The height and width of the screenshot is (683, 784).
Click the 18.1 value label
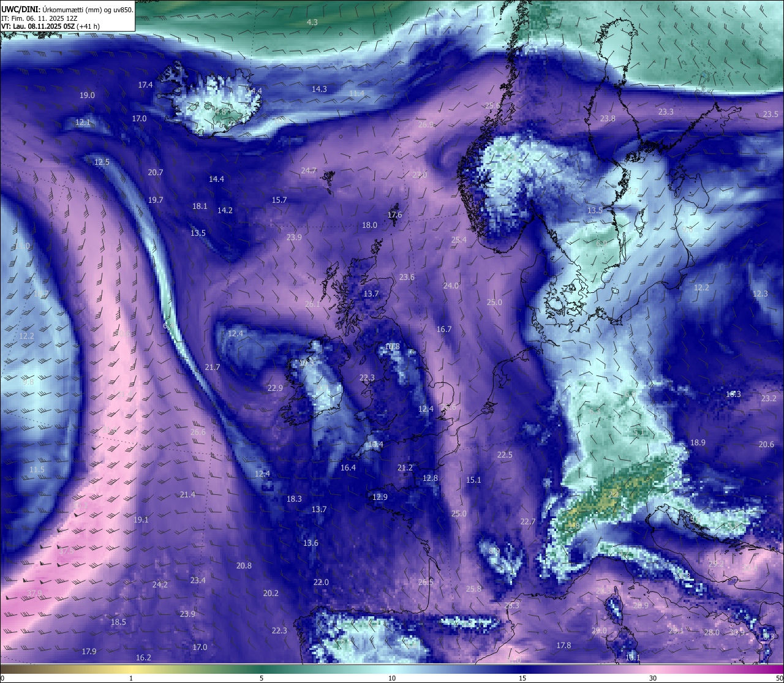point(200,206)
